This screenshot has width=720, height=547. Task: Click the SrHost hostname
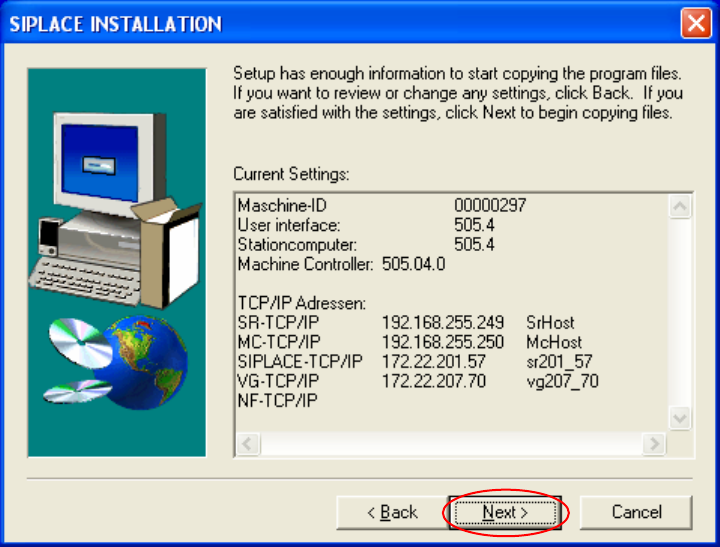(550, 322)
